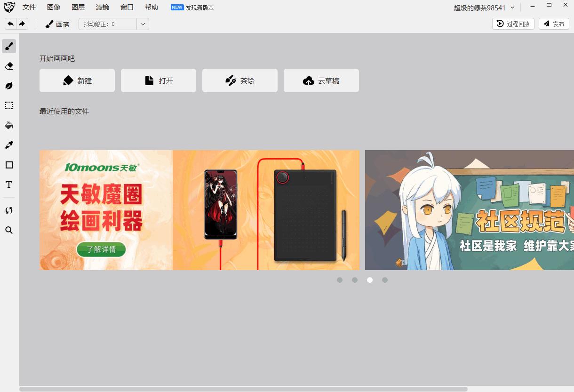
Task: Select the rectangular marquee selection tool
Action: 9,105
